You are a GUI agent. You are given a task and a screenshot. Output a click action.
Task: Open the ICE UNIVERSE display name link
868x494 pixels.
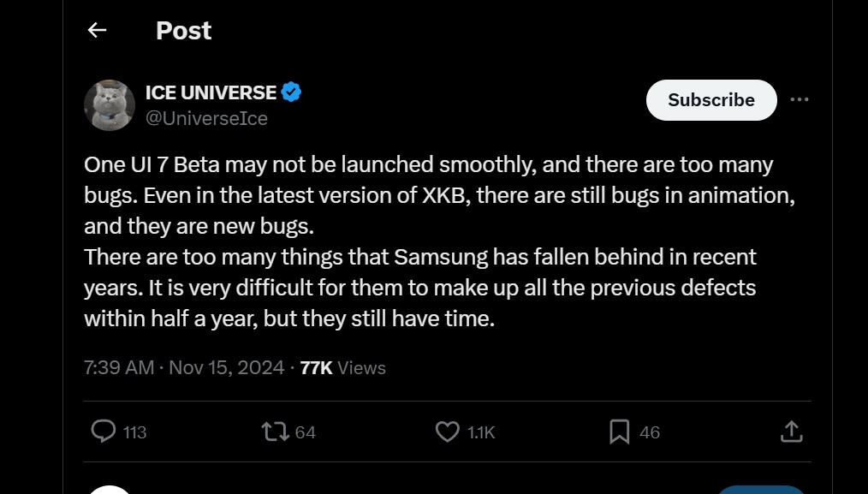[x=211, y=92]
